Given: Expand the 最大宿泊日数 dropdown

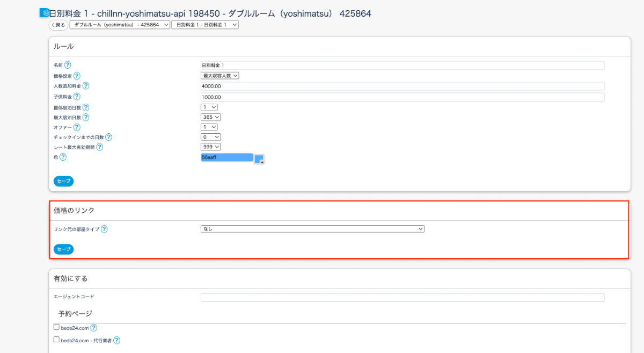Looking at the screenshot, I should coord(210,117).
